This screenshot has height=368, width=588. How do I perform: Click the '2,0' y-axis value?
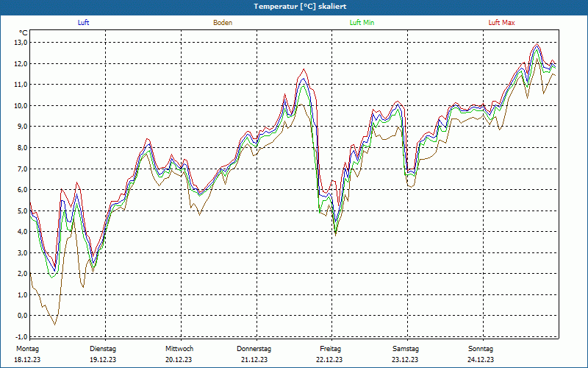23,274
